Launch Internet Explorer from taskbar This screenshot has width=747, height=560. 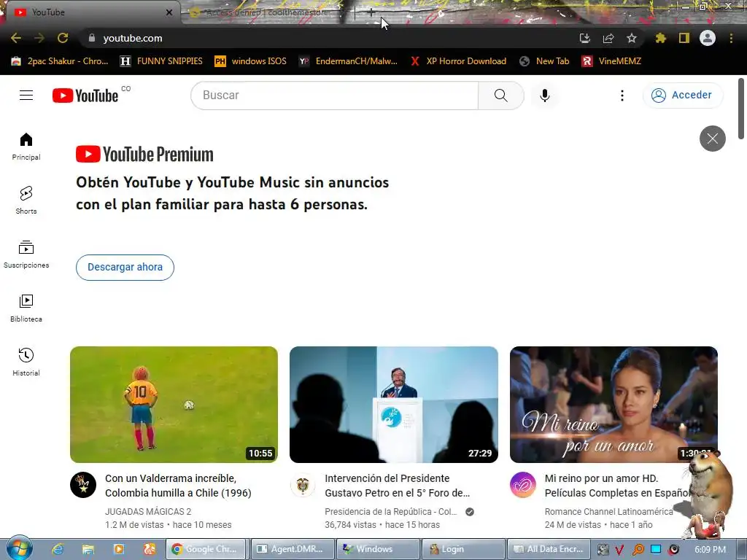click(58, 549)
